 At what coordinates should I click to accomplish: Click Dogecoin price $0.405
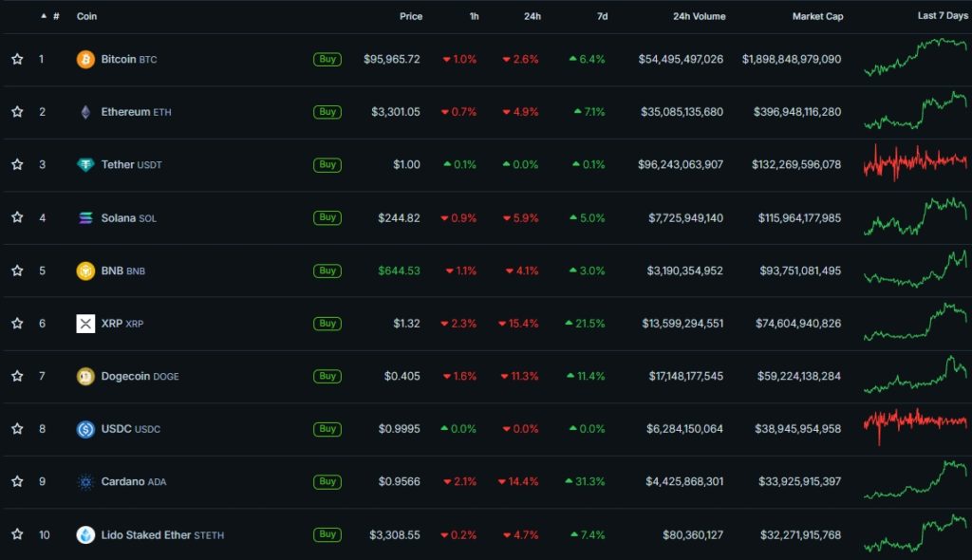coord(402,377)
